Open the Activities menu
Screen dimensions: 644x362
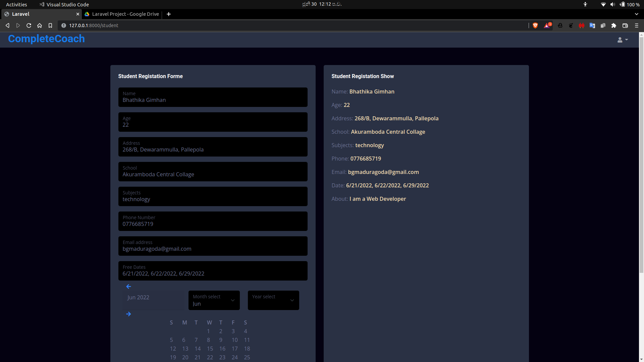point(16,4)
